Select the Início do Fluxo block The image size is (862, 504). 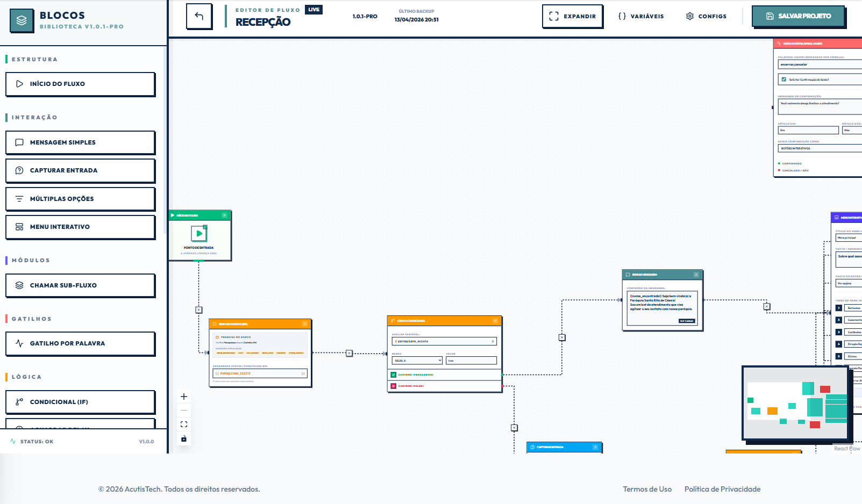(x=80, y=84)
